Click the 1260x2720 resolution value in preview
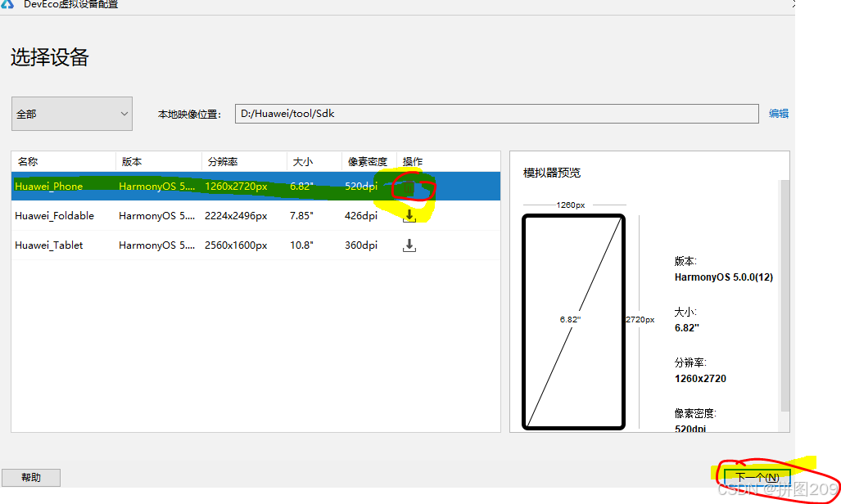 click(700, 379)
